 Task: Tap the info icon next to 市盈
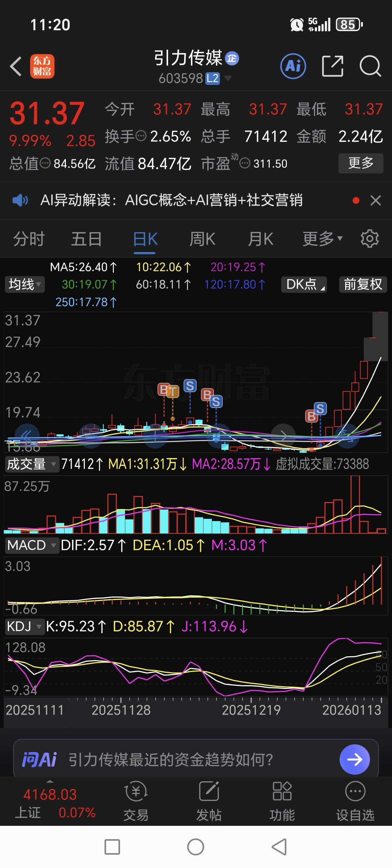(245, 163)
